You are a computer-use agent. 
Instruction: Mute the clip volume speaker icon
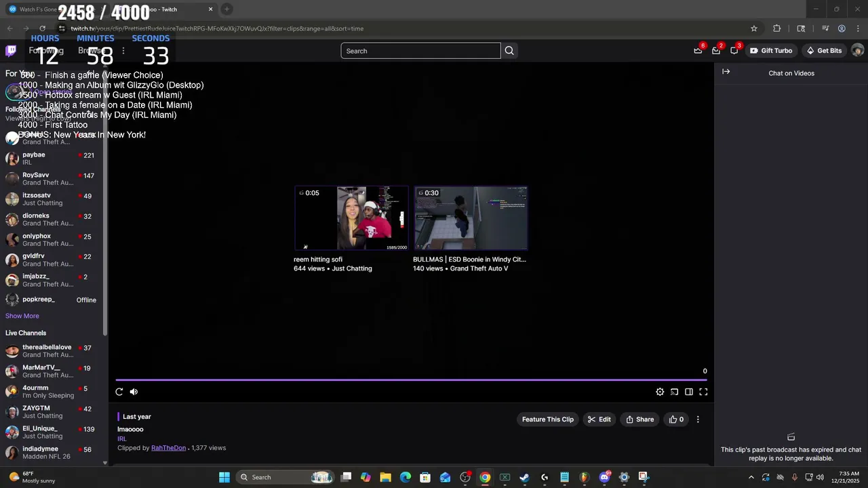tap(134, 392)
